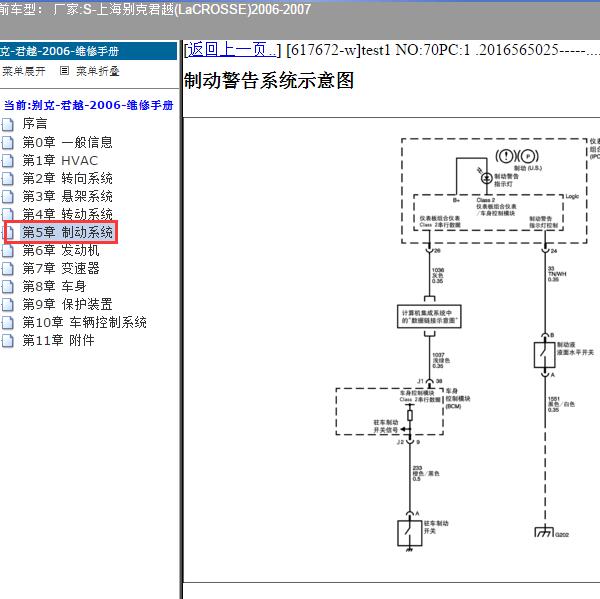The width and height of the screenshot is (600, 599).
Task: Open 第8章 车身 chapter
Action: [54, 286]
